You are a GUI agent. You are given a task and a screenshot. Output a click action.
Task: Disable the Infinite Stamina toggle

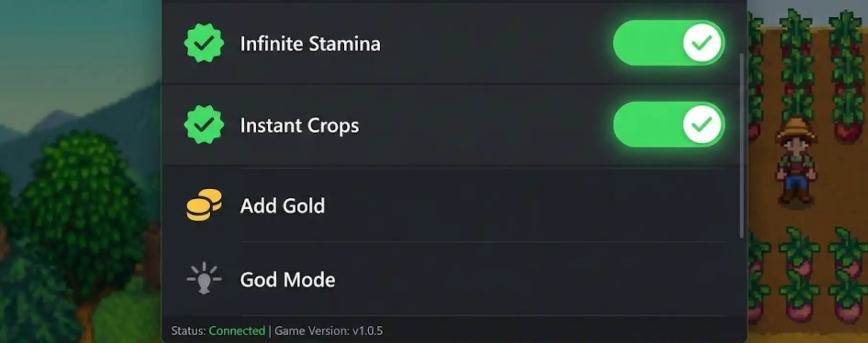click(x=669, y=43)
